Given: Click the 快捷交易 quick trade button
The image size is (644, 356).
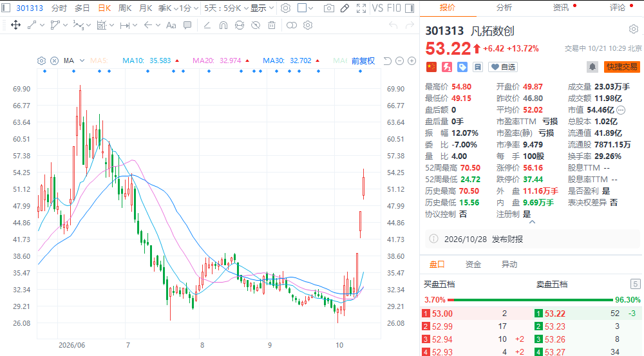Looking at the screenshot, I should click(622, 67).
